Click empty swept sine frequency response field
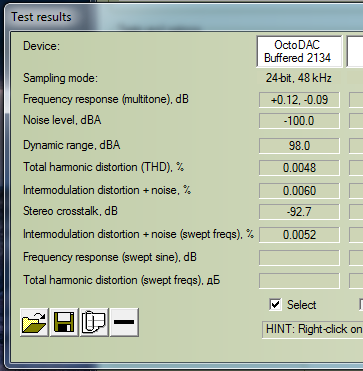 tap(299, 258)
